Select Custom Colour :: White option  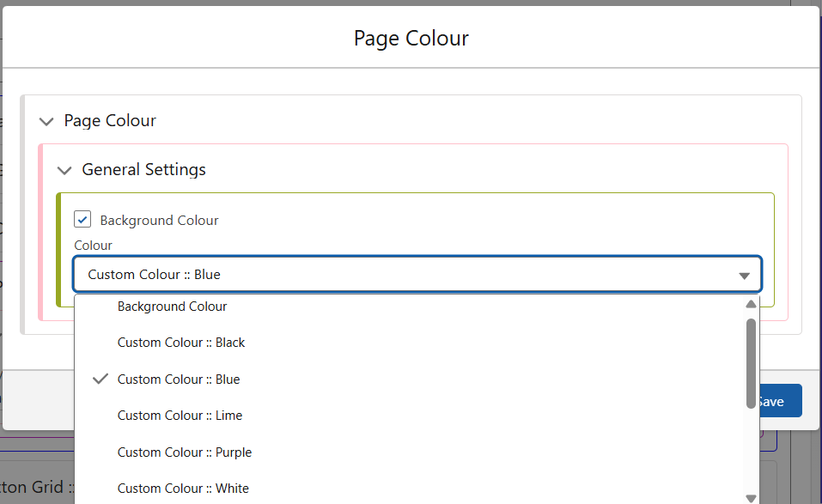pos(183,489)
